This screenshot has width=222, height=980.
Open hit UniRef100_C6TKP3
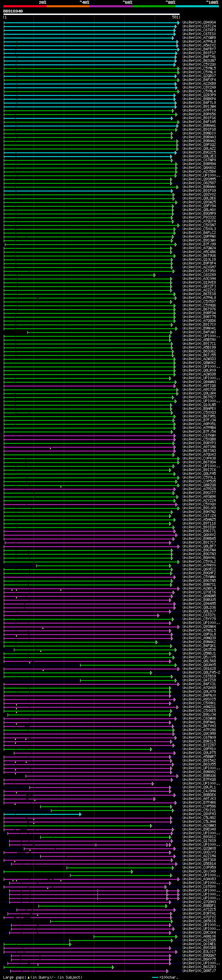point(199,30)
